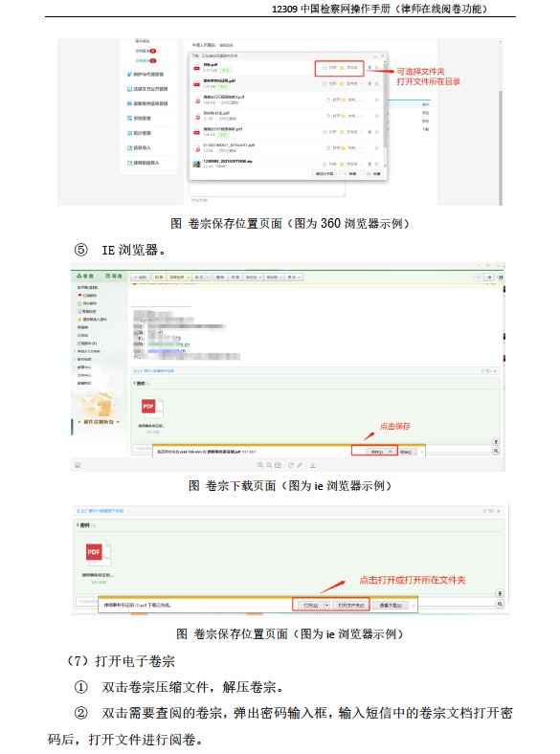
Task: Click the zoom-in magnifier icon below the mail view
Action: click(260, 465)
